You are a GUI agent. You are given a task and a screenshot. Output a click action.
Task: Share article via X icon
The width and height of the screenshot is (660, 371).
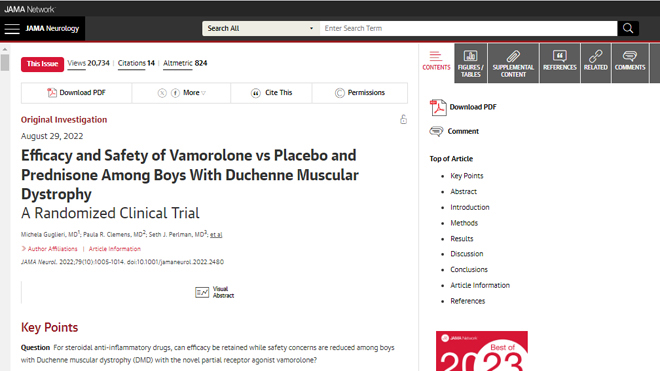pyautogui.click(x=162, y=93)
